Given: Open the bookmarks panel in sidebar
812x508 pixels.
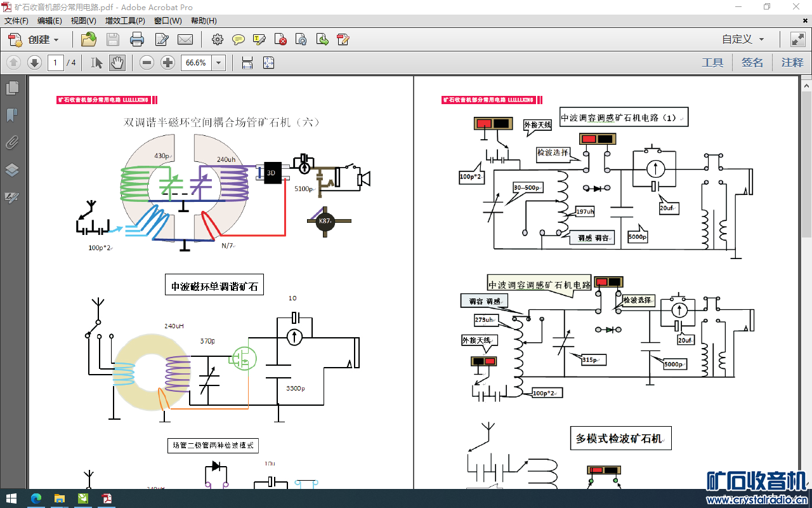Looking at the screenshot, I should [x=11, y=115].
